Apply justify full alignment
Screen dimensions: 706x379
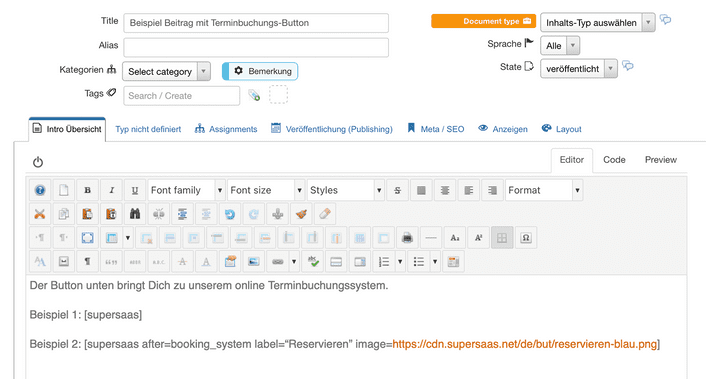tap(421, 190)
